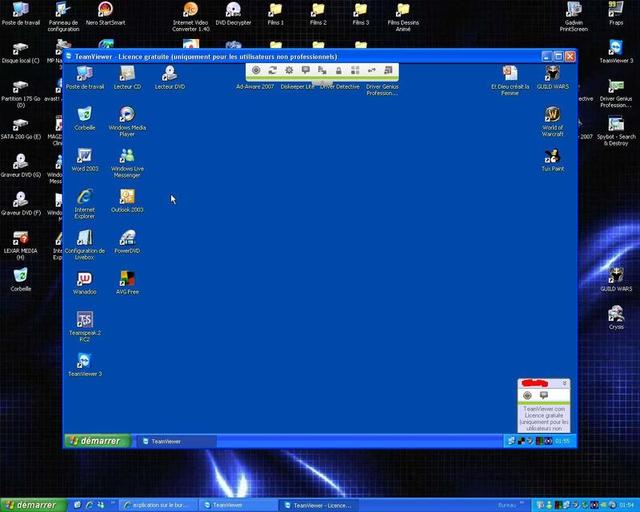Launch Spybot - Search & Destroy

coord(616,131)
